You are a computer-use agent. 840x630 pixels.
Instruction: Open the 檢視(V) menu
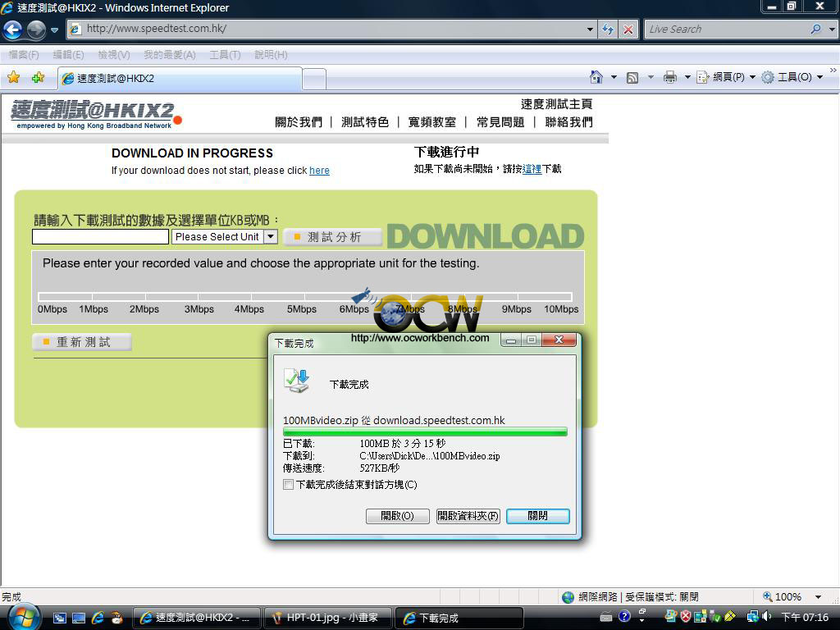[x=113, y=55]
